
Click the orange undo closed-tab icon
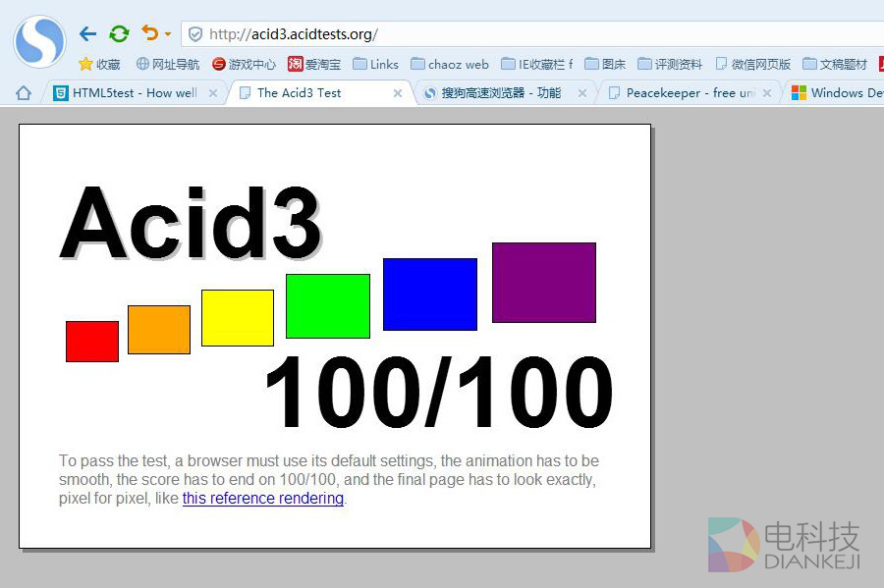[x=149, y=33]
